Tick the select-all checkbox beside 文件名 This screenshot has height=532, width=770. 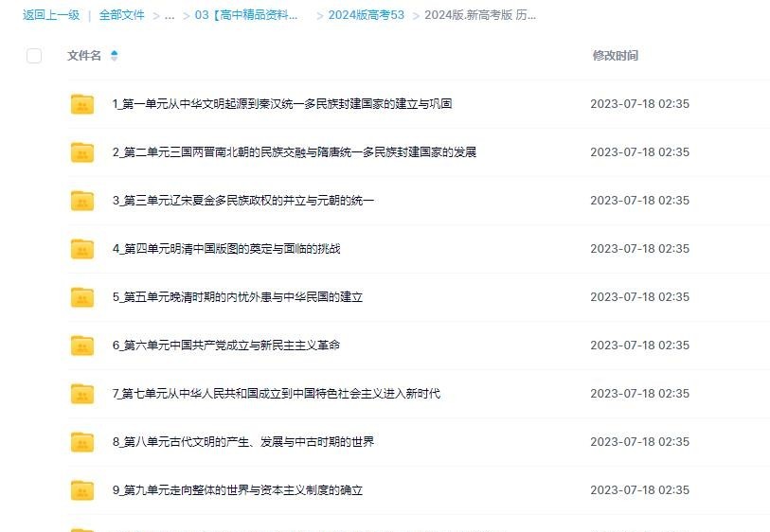34,56
